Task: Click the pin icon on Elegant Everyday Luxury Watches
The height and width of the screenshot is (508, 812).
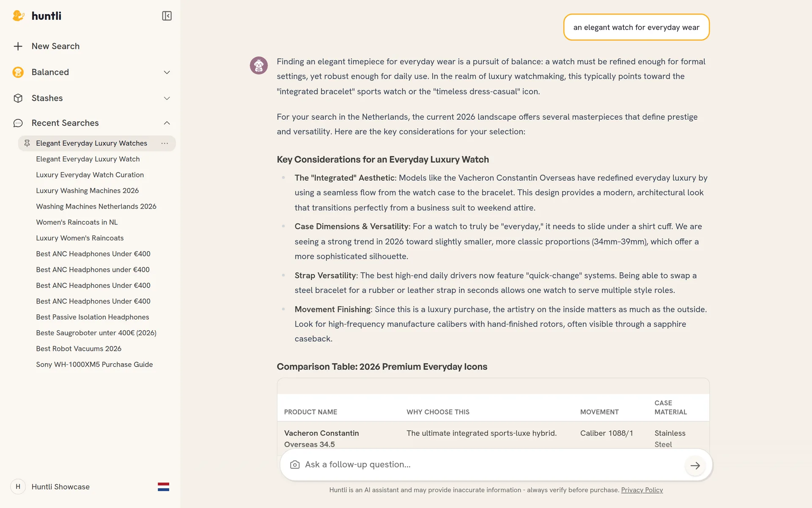Action: (x=27, y=143)
